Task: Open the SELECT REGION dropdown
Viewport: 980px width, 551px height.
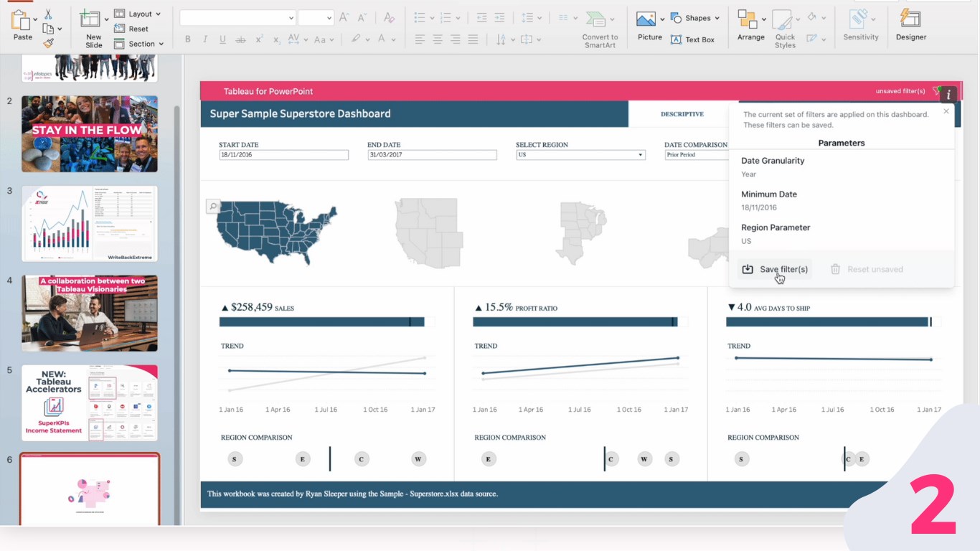Action: tap(580, 155)
